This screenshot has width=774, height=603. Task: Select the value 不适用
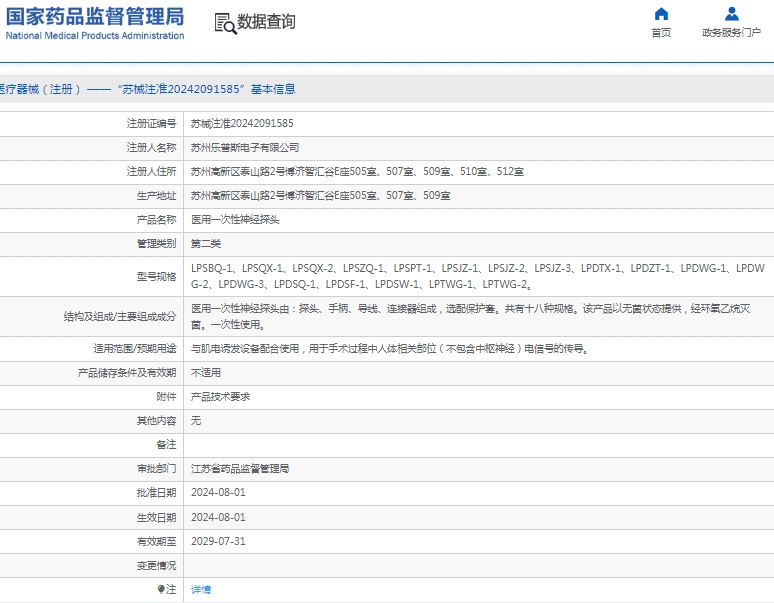[x=206, y=373]
